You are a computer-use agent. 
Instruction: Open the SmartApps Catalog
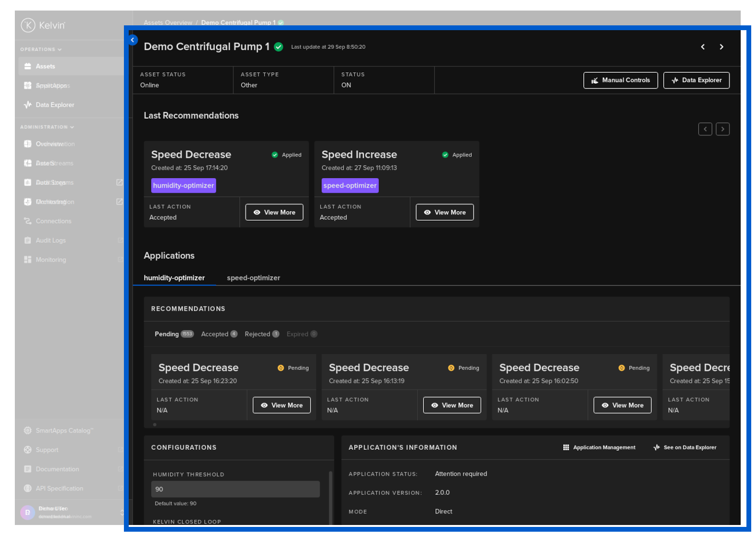click(x=64, y=431)
